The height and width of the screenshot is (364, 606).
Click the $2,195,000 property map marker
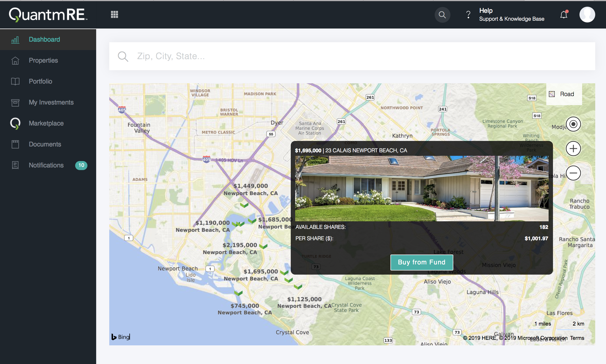pos(263,246)
